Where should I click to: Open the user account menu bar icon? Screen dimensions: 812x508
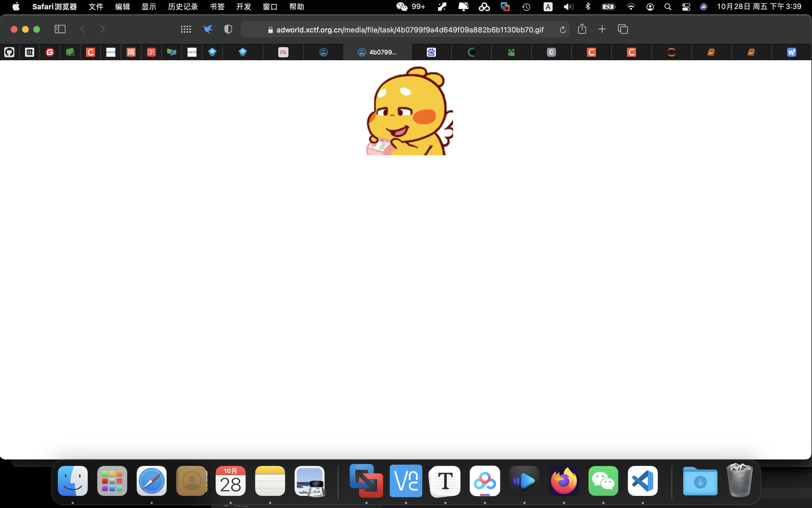(650, 7)
